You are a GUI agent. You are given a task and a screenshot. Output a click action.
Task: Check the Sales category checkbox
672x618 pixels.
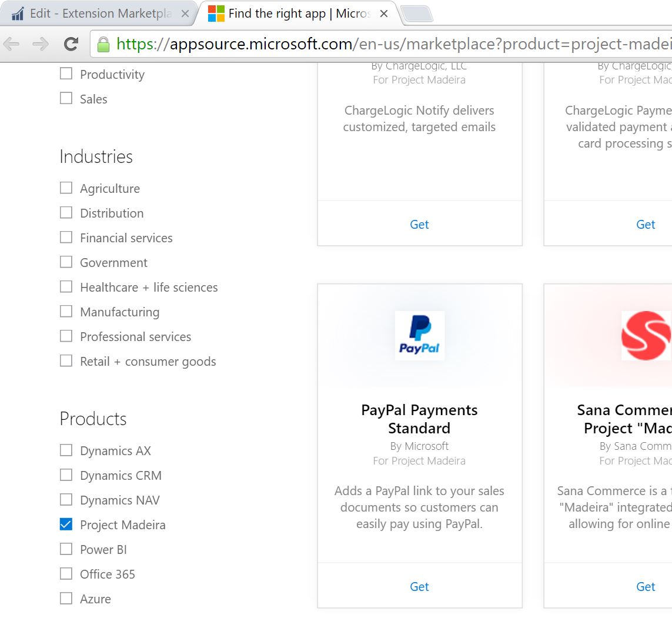click(66, 98)
